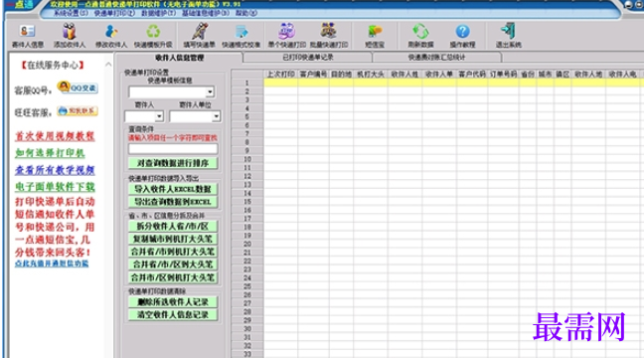This screenshot has width=644, height=358.
Task: Click 添加收件人 add recipient icon
Action: pyautogui.click(x=69, y=36)
